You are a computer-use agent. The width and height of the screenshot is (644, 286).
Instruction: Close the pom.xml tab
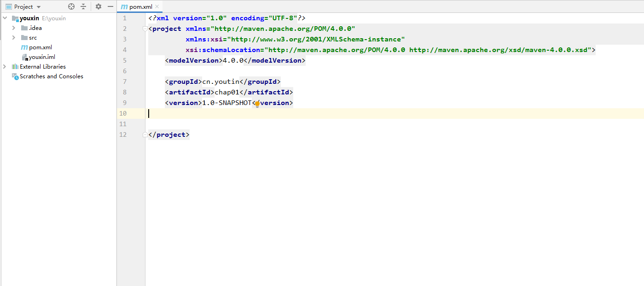point(157,7)
